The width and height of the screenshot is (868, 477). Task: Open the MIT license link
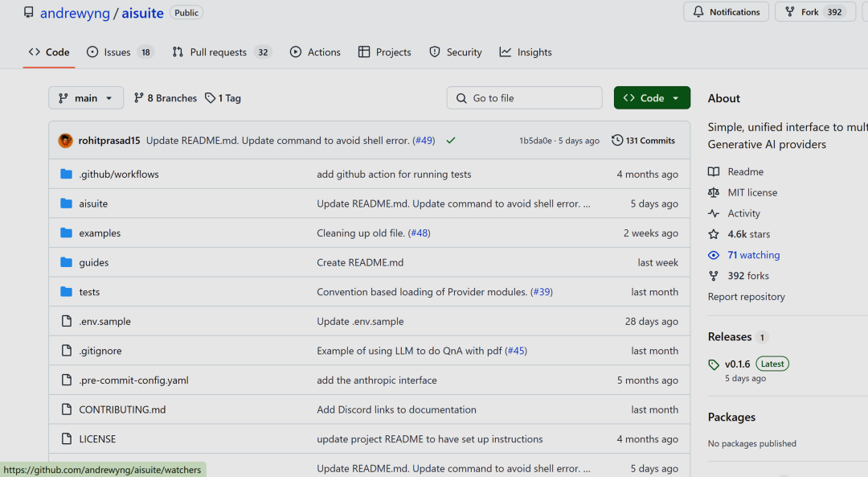pyautogui.click(x=743, y=192)
